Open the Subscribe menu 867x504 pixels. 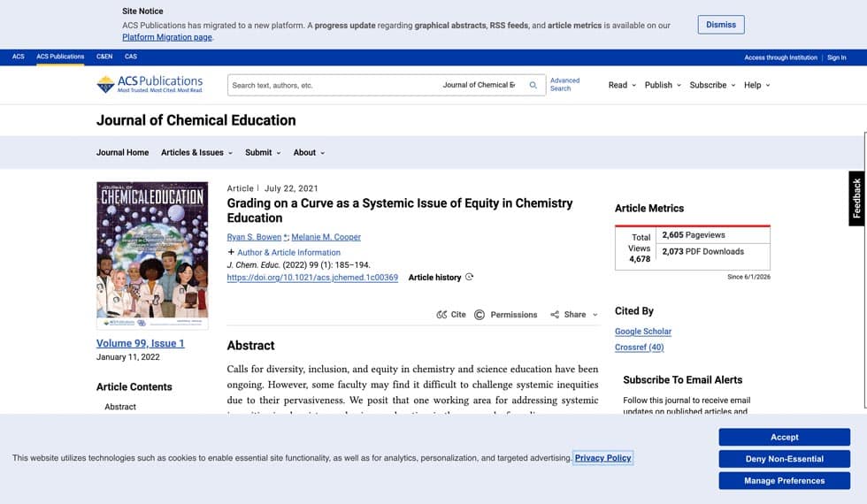pos(712,85)
